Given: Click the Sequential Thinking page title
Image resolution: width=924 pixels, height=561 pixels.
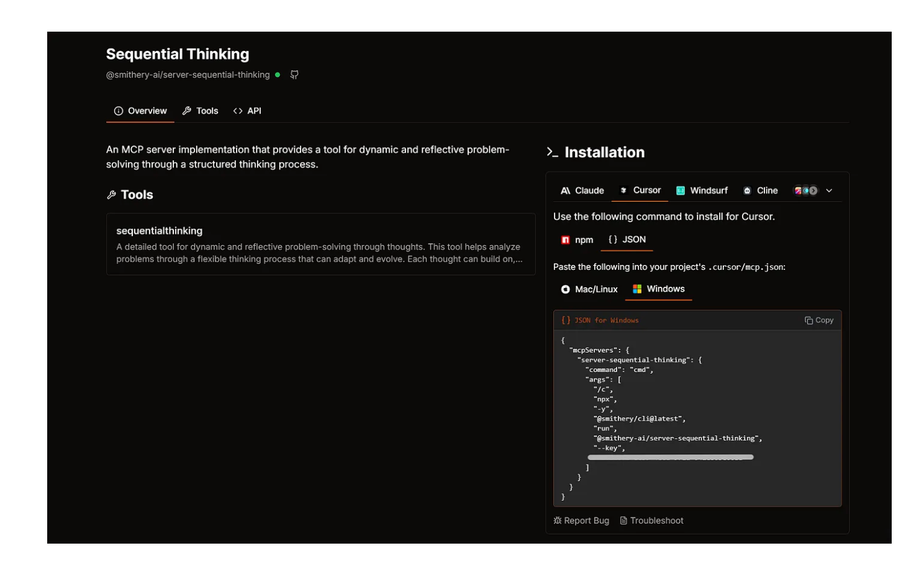Looking at the screenshot, I should [x=178, y=54].
